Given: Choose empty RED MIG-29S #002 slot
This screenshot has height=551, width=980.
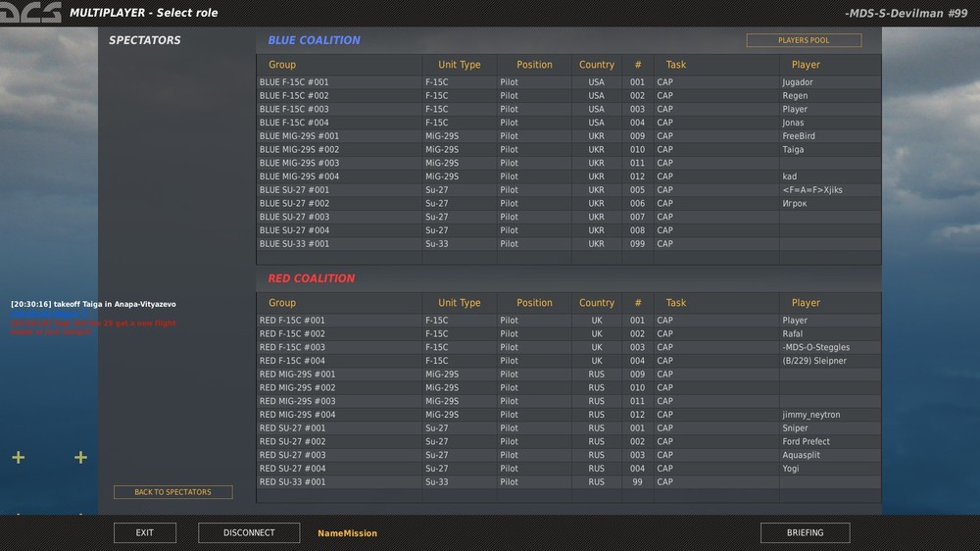Looking at the screenshot, I should click(568, 388).
